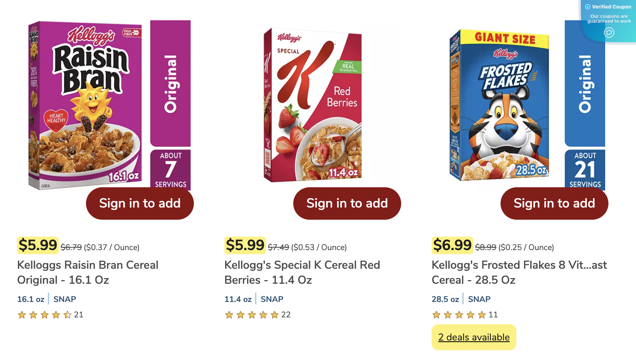Click the Verified Coupon checkmark badge icon

[587, 6]
